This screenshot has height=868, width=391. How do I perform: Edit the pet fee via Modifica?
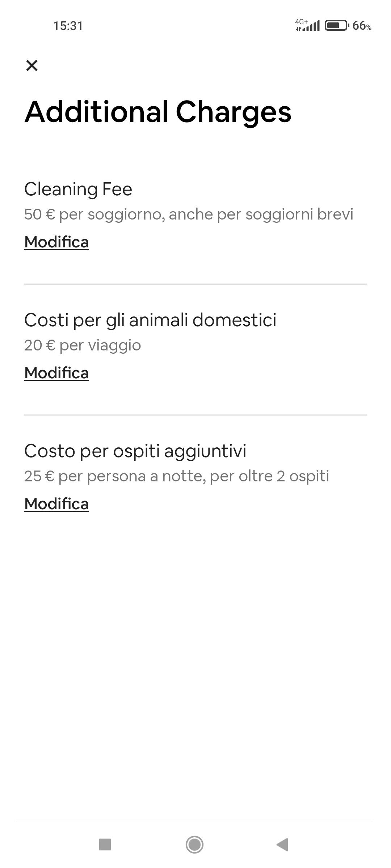56,373
